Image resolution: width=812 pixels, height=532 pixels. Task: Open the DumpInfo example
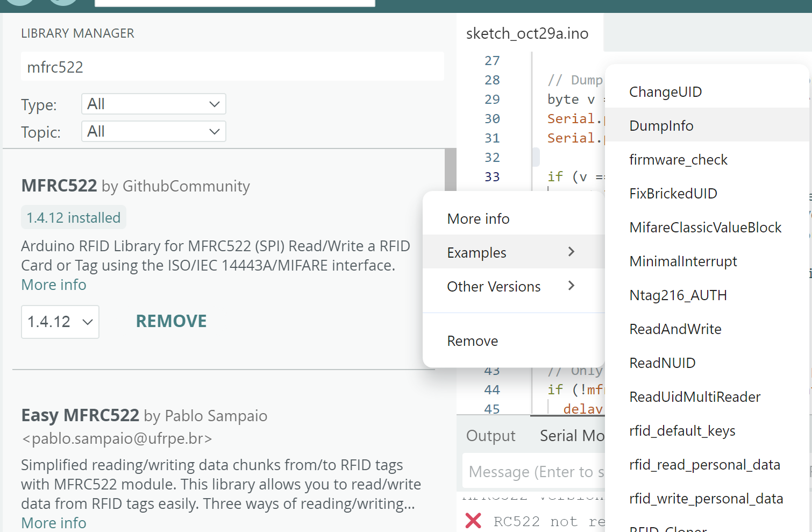coord(661,125)
